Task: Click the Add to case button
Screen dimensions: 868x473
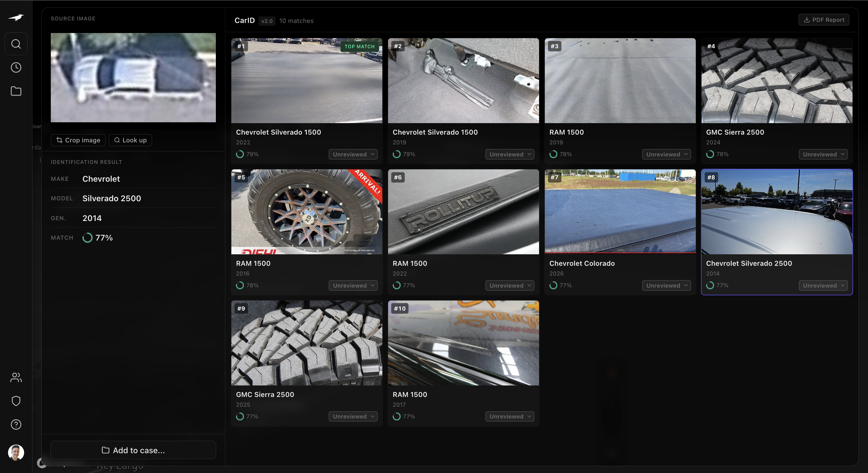Action: (133, 450)
